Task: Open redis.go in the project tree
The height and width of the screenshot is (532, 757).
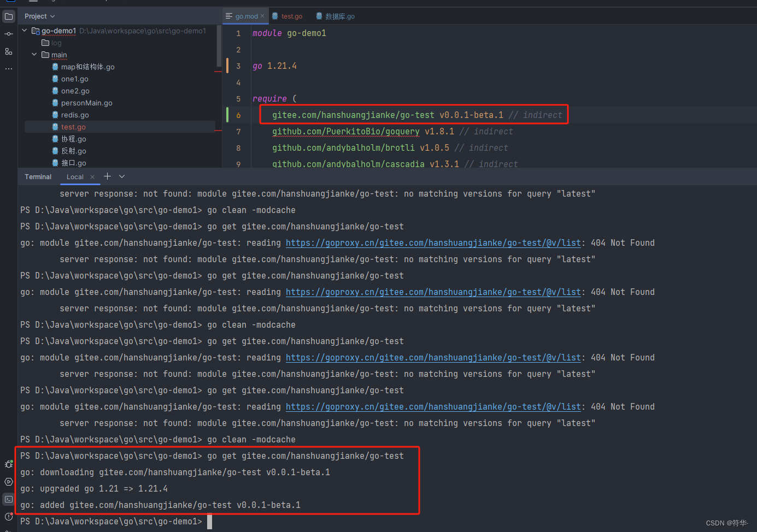Action: (75, 115)
